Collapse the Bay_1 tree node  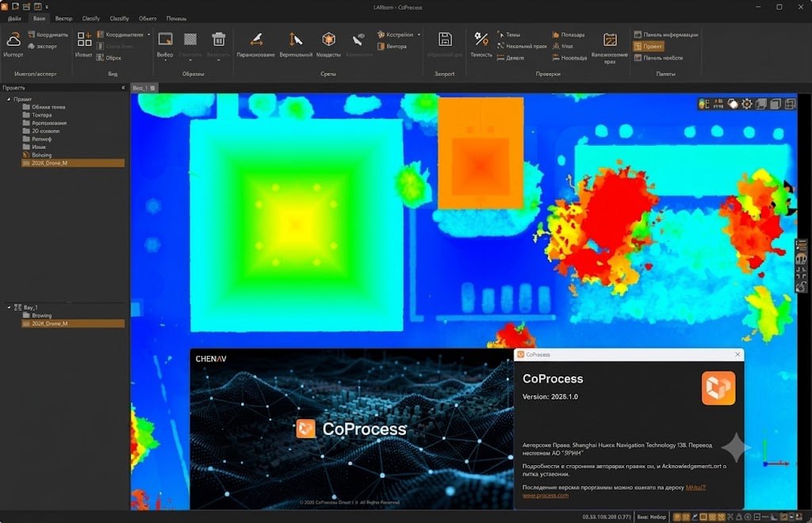(9, 307)
